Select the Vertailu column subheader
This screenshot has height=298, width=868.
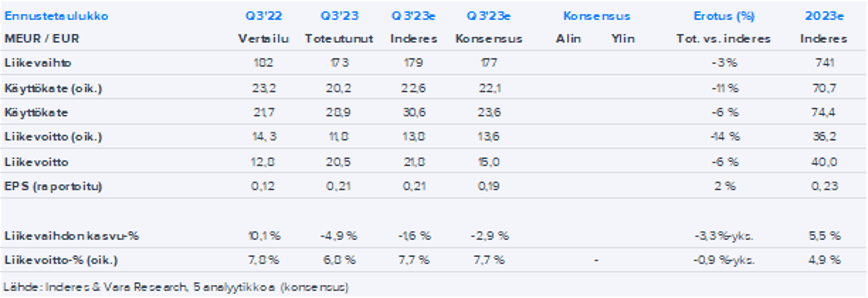click(264, 39)
